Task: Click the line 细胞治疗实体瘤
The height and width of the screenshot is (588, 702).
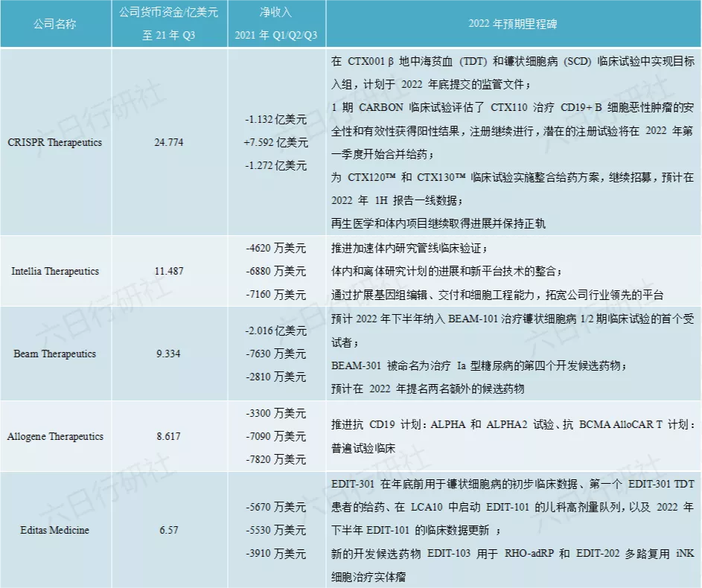Action: (x=368, y=577)
